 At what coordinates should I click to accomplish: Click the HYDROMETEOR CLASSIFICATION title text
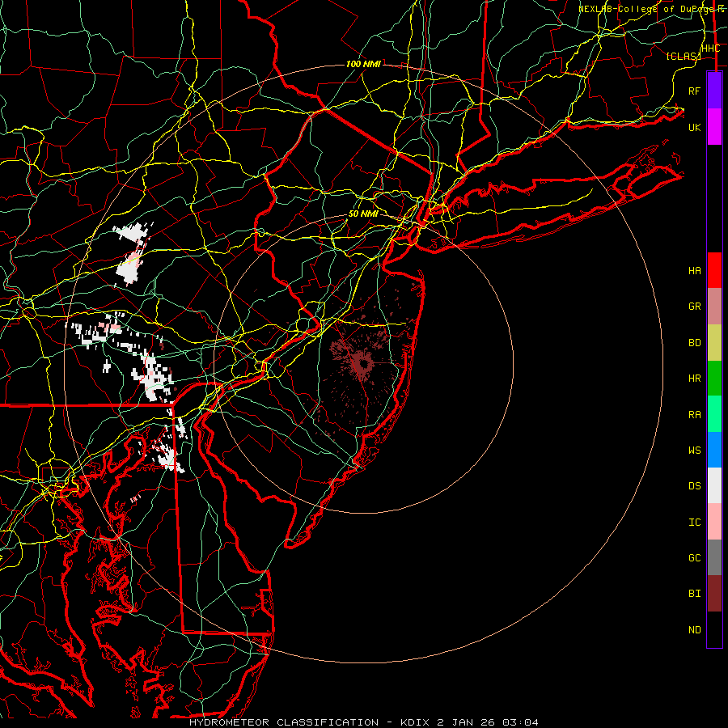[284, 722]
